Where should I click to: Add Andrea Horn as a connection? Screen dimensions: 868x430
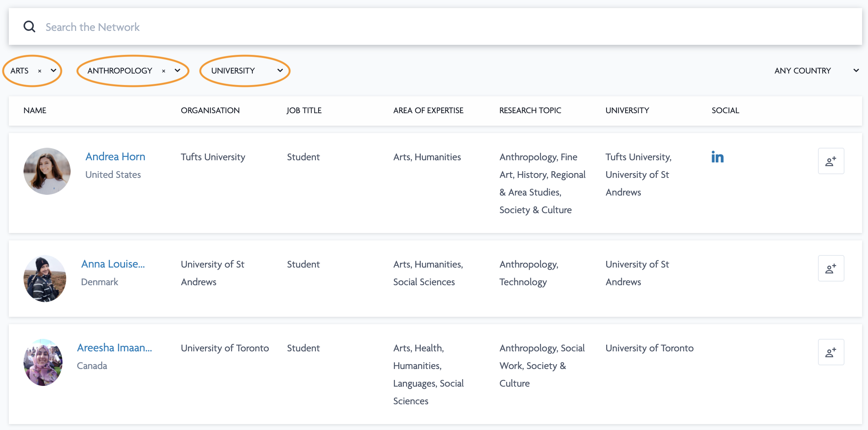point(831,161)
